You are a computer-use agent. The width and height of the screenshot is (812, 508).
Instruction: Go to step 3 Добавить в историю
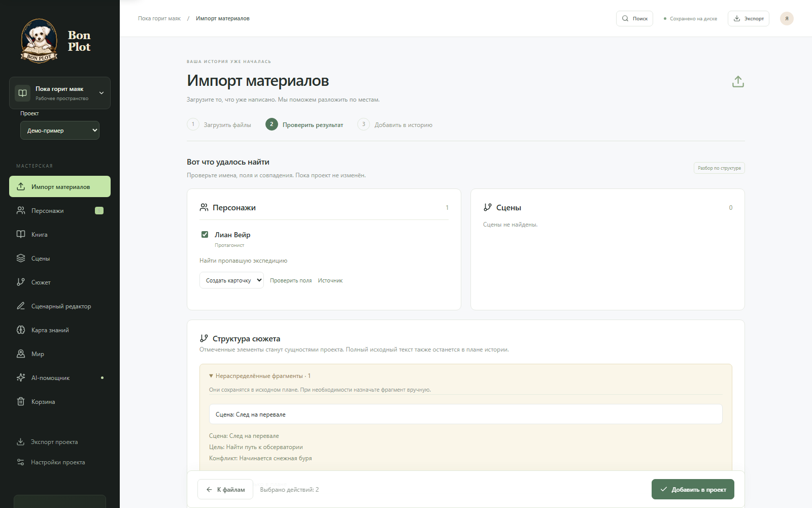click(395, 124)
